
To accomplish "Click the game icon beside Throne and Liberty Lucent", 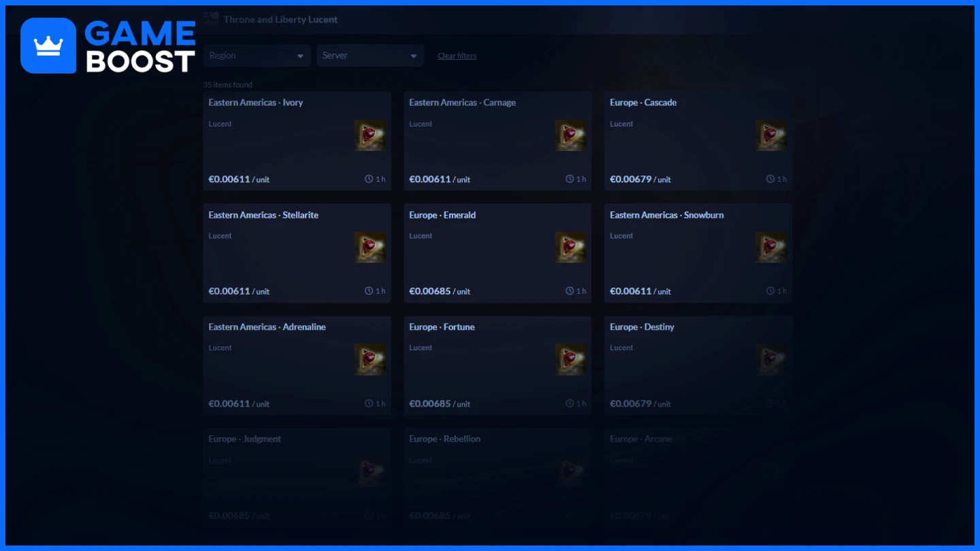I will (x=211, y=19).
